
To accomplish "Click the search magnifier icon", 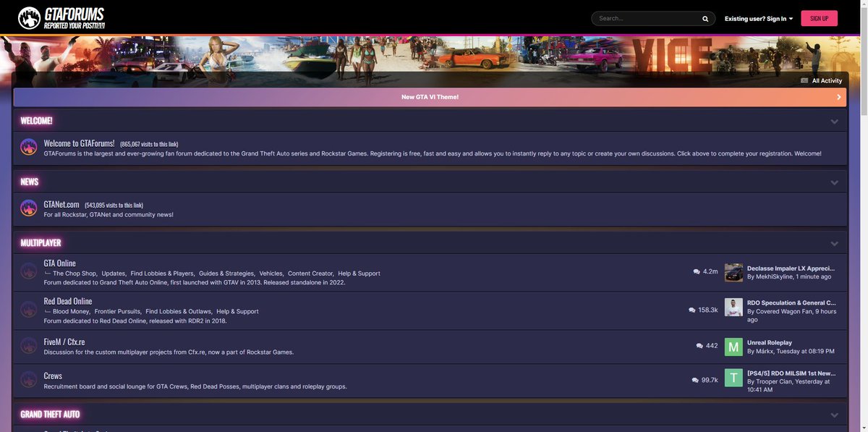I will [705, 19].
